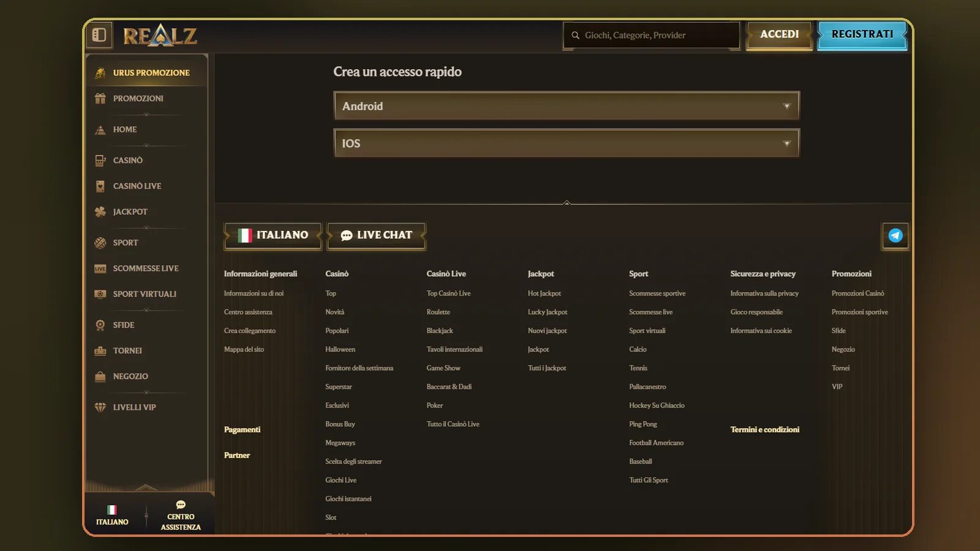Open Fornitore della settimana link
The image size is (980, 551).
(360, 368)
